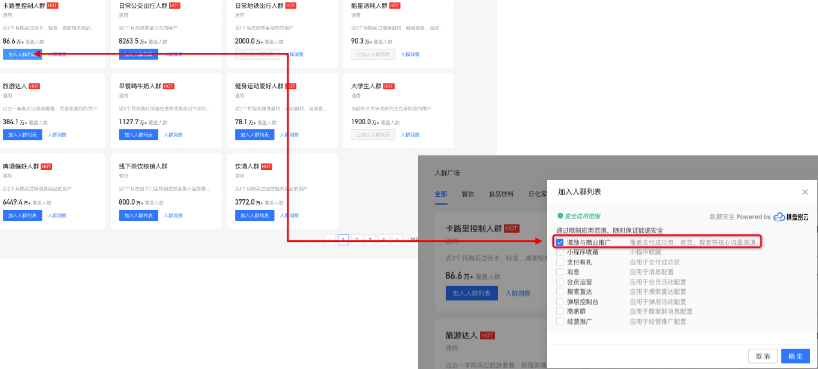Add 啤酒偏好人群 to the crowd list
This screenshot has width=818, height=369.
22,215
